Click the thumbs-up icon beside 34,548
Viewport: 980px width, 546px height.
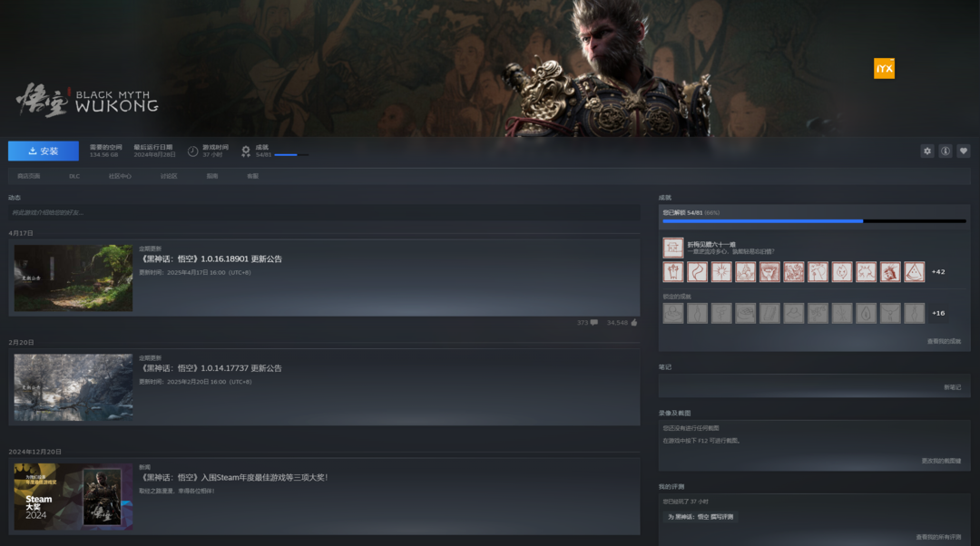633,322
